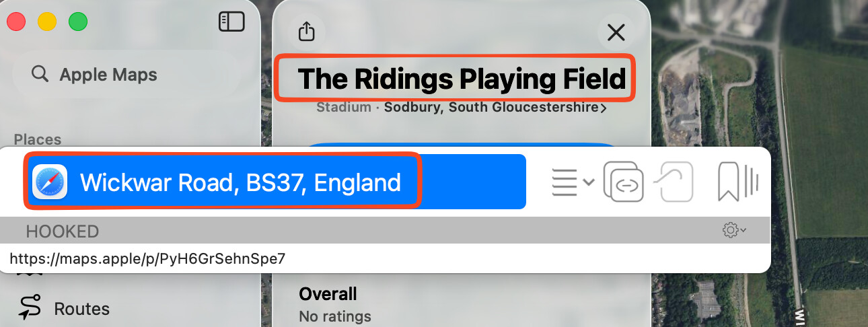Close The Ridings Playing Field card
This screenshot has height=327, width=868.
tap(616, 32)
